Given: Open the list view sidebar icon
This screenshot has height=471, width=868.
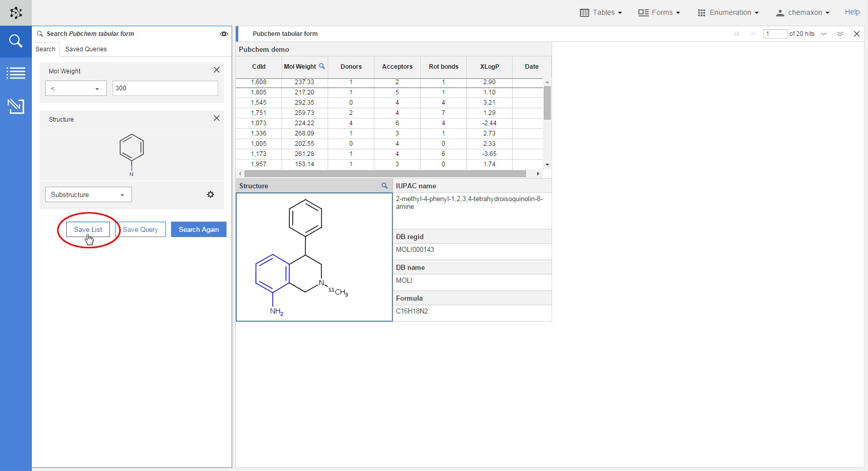Looking at the screenshot, I should point(16,73).
